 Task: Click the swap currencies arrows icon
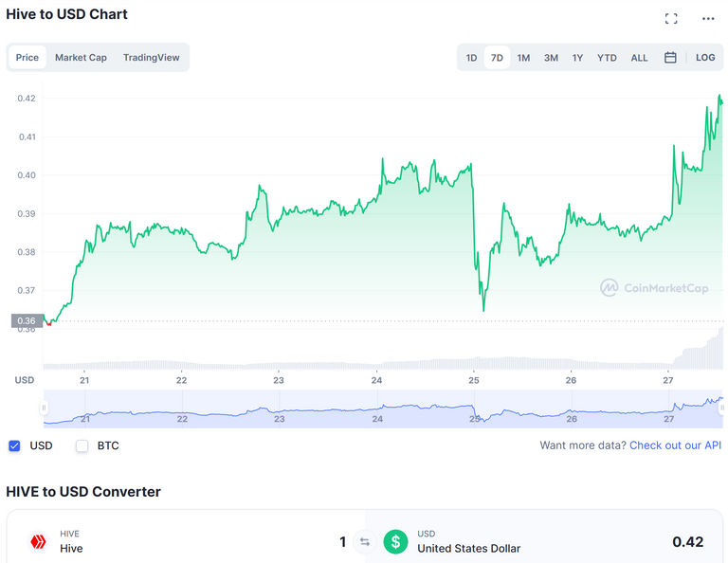[365, 541]
